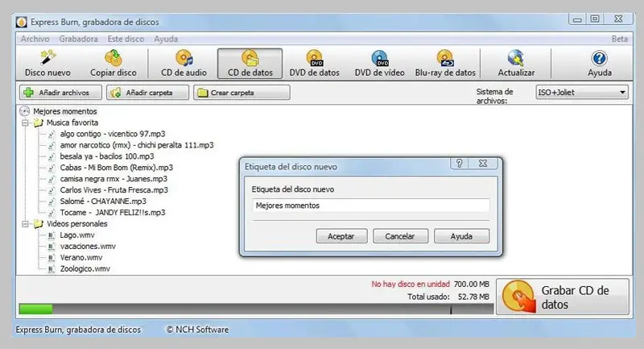Image resolution: width=644 pixels, height=349 pixels.
Task: Click music icon of Salomé - CHAYANNE.mp3
Action: (x=52, y=202)
